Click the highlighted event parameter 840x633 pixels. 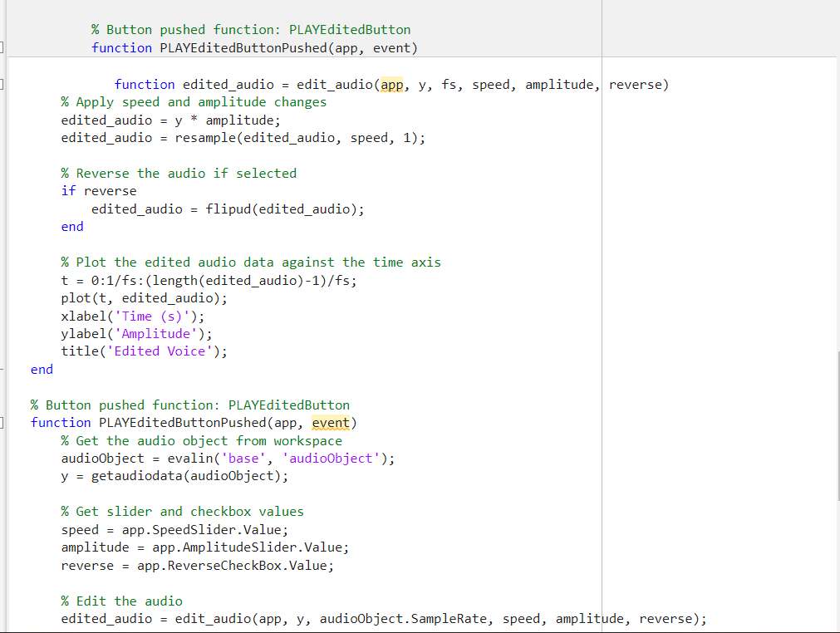coord(331,422)
